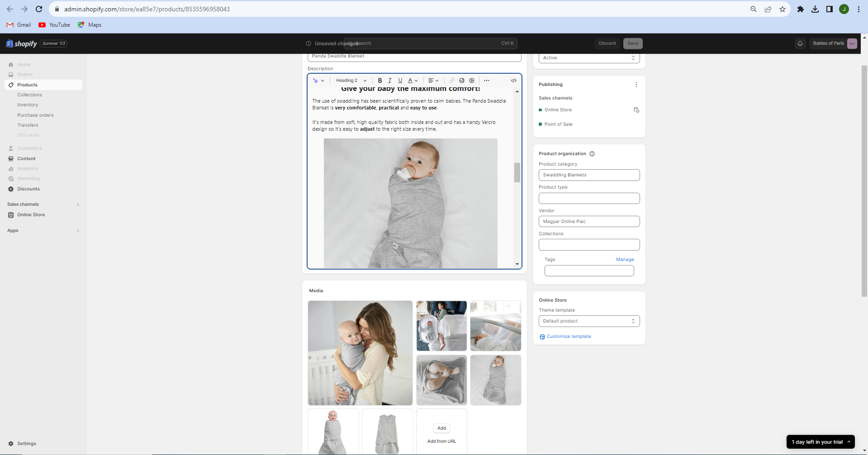Show Product organization info tooltip
Image resolution: width=868 pixels, height=455 pixels.
pyautogui.click(x=592, y=154)
